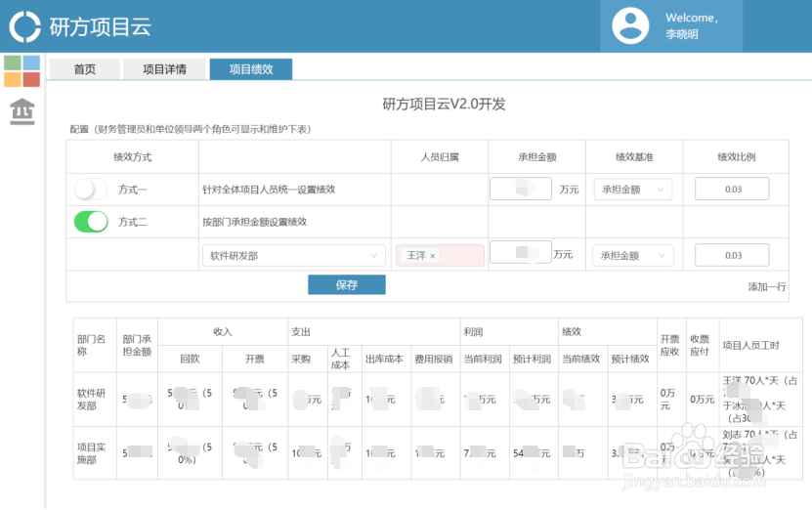Click the bank building sidebar icon
The image size is (812, 510).
(22, 111)
